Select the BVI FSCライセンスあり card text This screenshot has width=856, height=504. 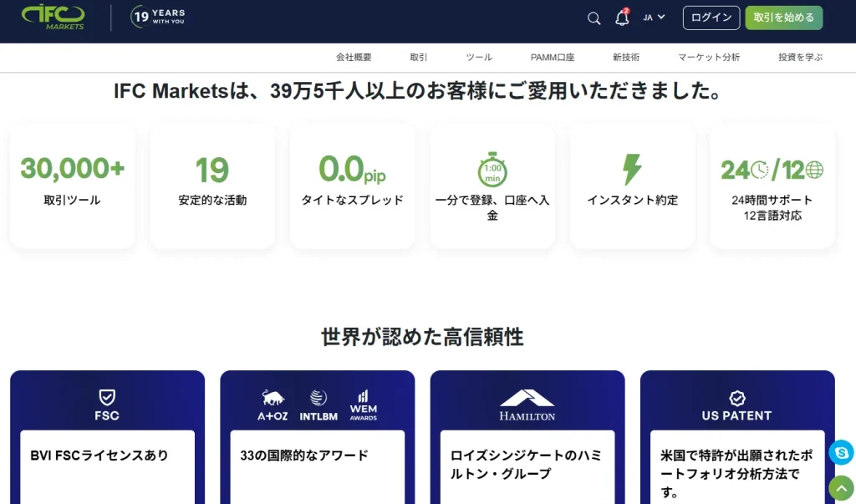point(99,456)
